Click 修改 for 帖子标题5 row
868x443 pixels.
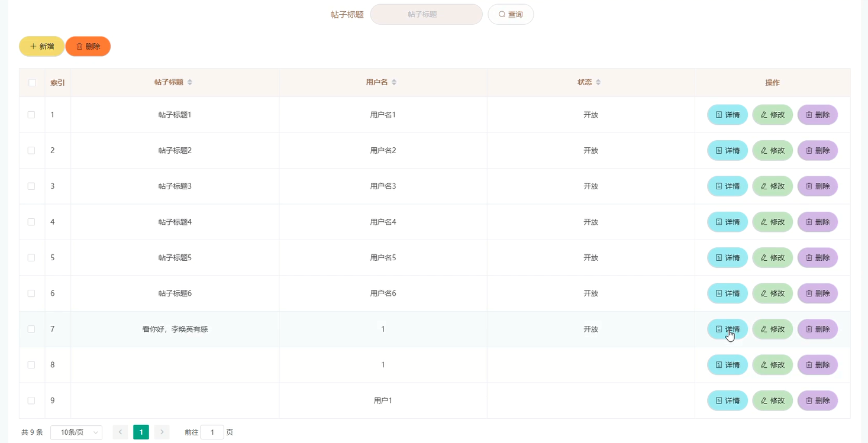[772, 258]
